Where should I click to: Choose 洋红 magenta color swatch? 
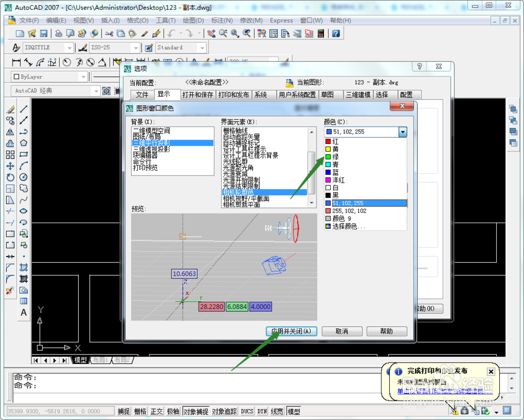(328, 180)
